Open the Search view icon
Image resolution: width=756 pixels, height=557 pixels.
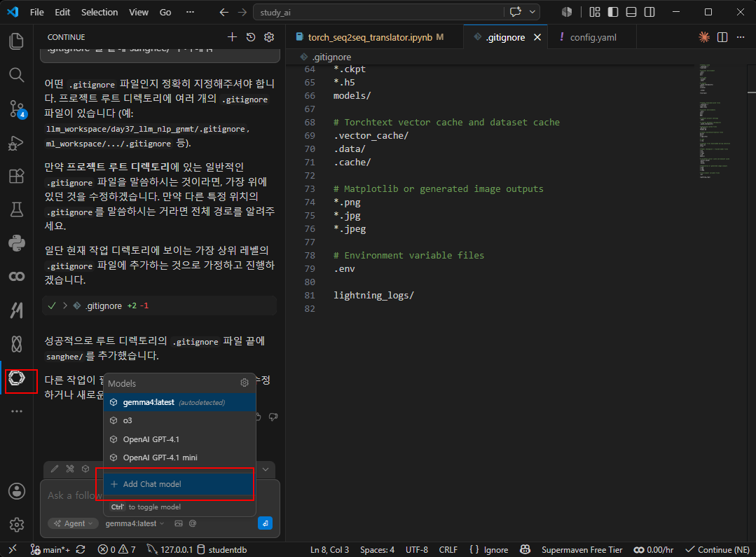16,75
